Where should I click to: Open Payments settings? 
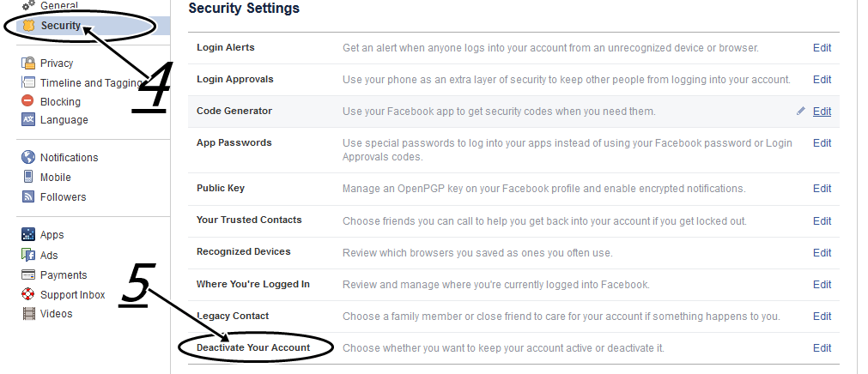pyautogui.click(x=64, y=275)
